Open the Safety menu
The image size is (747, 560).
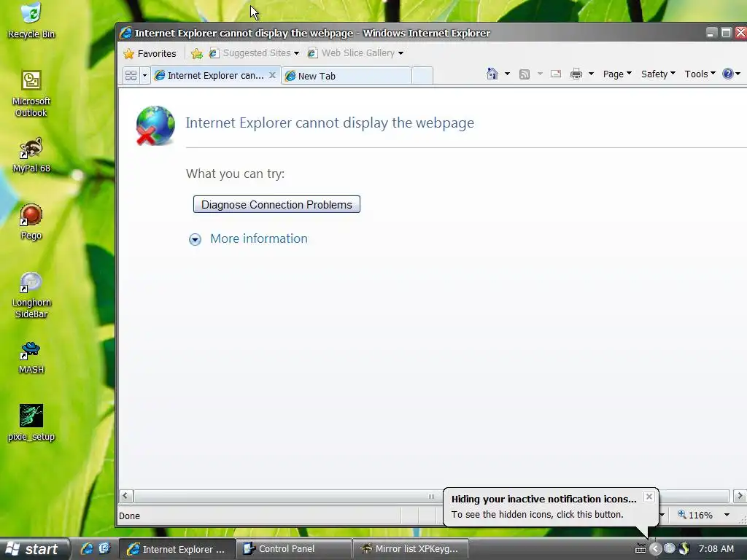point(658,74)
